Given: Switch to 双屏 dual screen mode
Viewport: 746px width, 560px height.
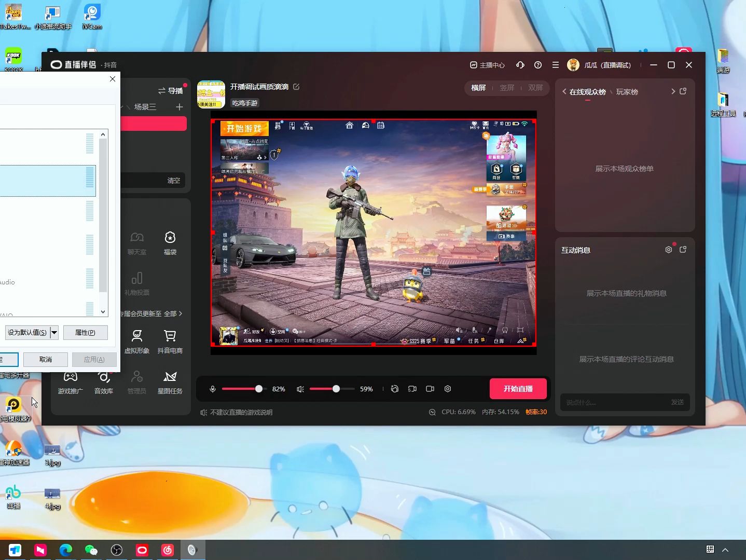Looking at the screenshot, I should [535, 88].
